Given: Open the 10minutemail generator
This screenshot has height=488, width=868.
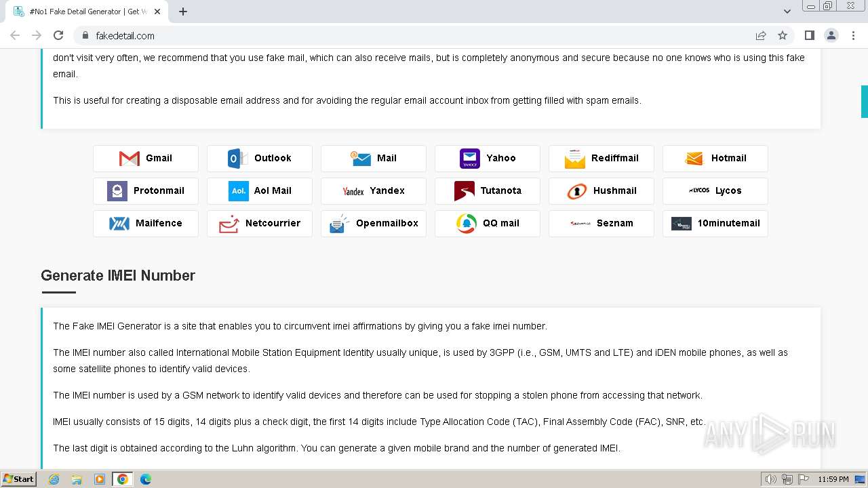Looking at the screenshot, I should tap(715, 223).
